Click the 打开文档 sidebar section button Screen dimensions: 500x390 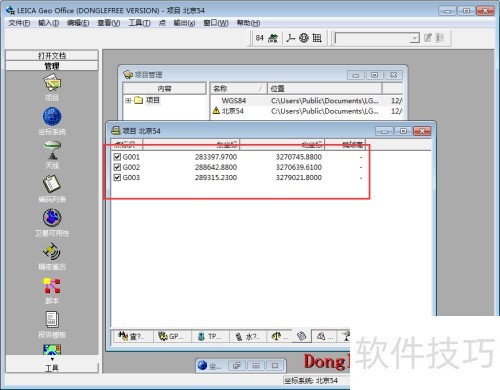pyautogui.click(x=52, y=55)
